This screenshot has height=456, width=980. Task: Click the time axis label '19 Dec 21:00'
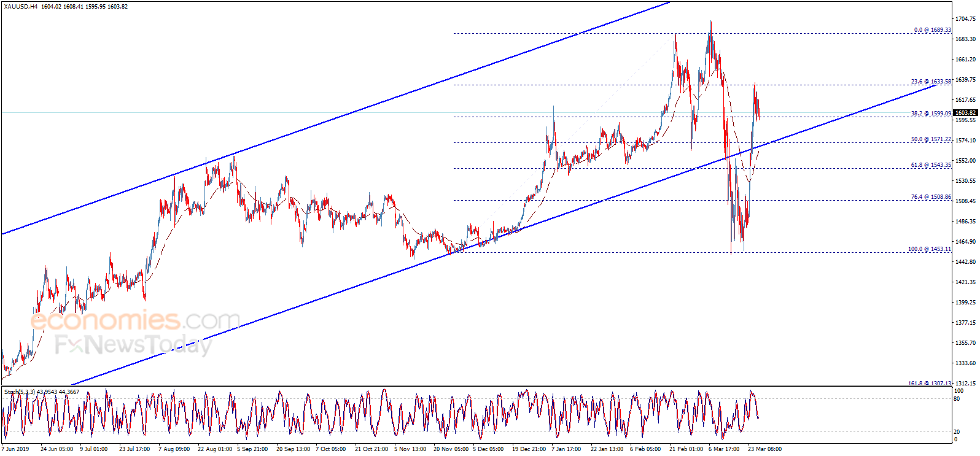pyautogui.click(x=529, y=449)
